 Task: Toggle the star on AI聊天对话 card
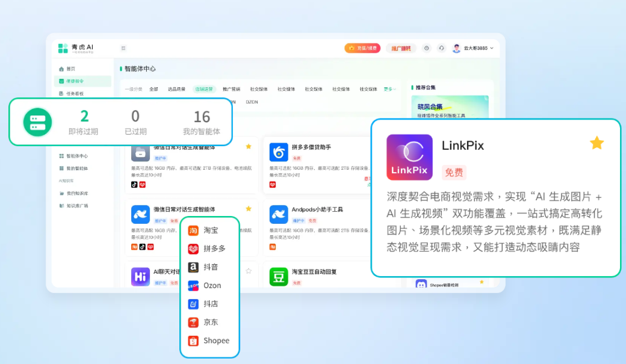(x=248, y=271)
